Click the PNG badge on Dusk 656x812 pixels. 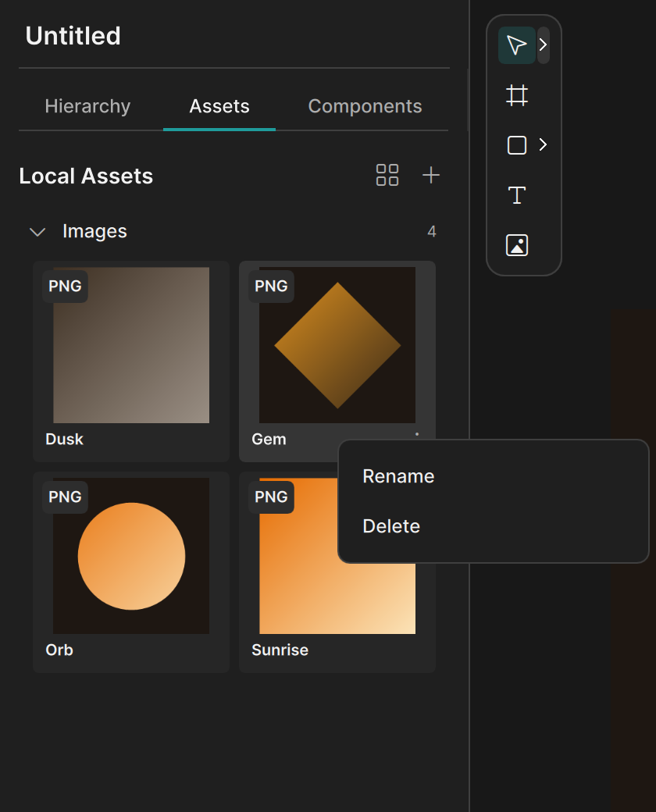pyautogui.click(x=65, y=286)
